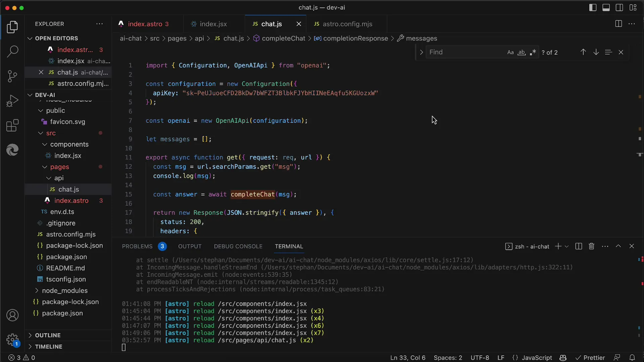
Task: Open tsconfig.json in the file tree
Action: coord(66,279)
